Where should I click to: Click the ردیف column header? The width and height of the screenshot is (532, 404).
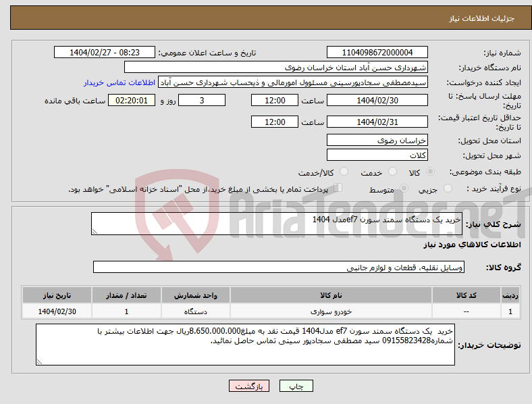coord(510,295)
